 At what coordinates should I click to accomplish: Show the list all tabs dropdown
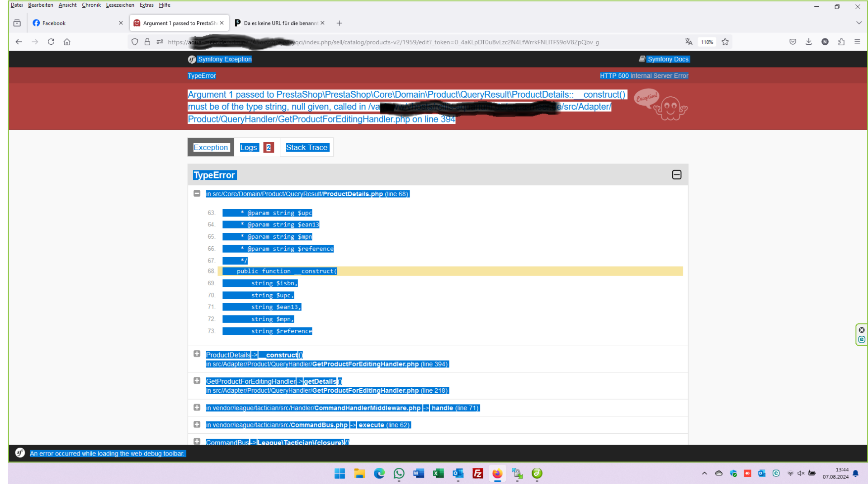tap(859, 23)
